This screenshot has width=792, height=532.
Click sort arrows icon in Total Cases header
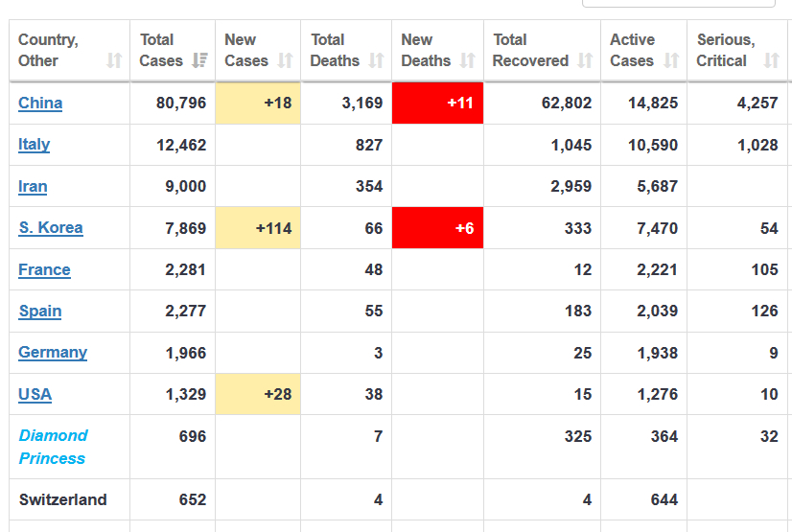click(199, 60)
